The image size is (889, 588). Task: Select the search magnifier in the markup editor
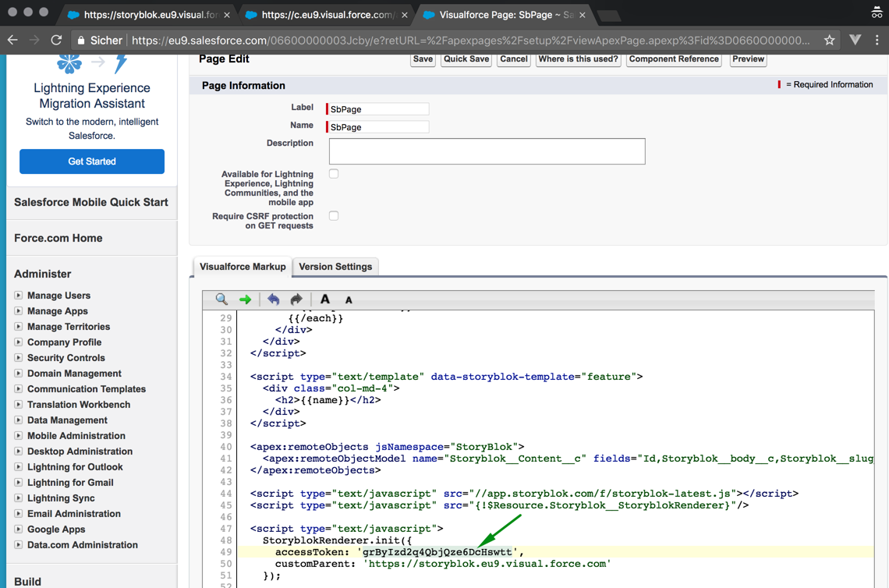pos(221,299)
